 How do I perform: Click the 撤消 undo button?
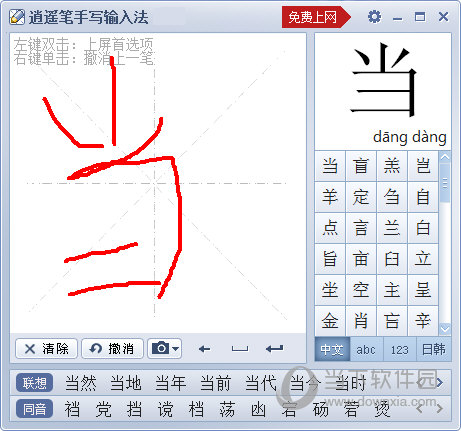click(112, 349)
